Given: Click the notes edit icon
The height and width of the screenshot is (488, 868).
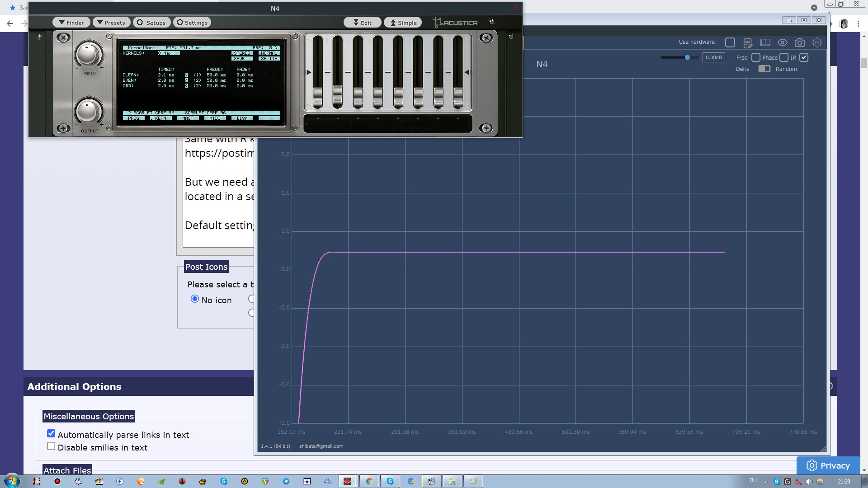Looking at the screenshot, I should pos(748,43).
